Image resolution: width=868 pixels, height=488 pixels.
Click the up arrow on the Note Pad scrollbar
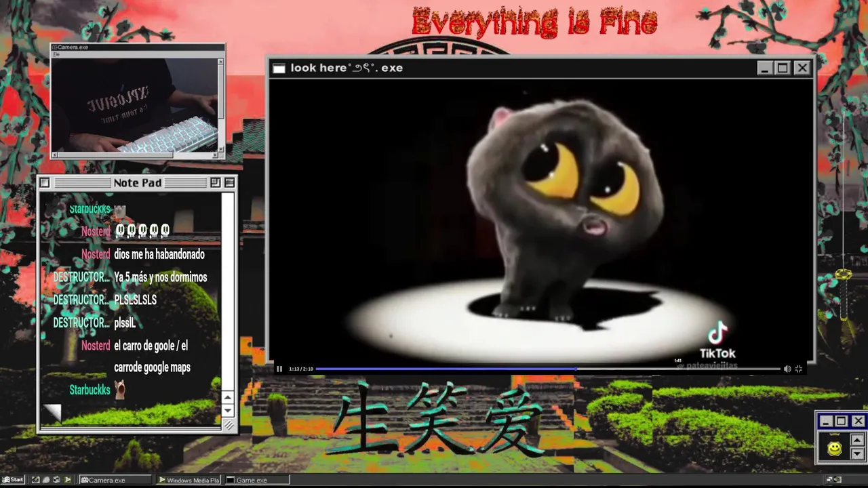point(228,399)
